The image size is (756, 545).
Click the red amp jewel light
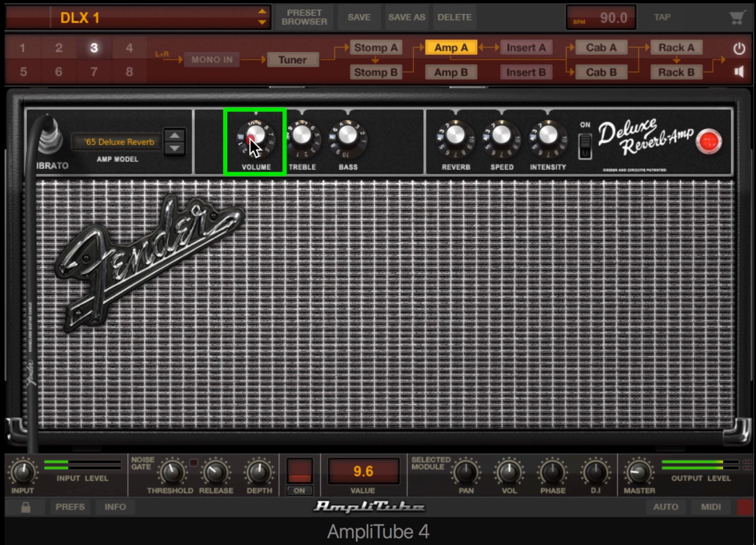click(708, 142)
